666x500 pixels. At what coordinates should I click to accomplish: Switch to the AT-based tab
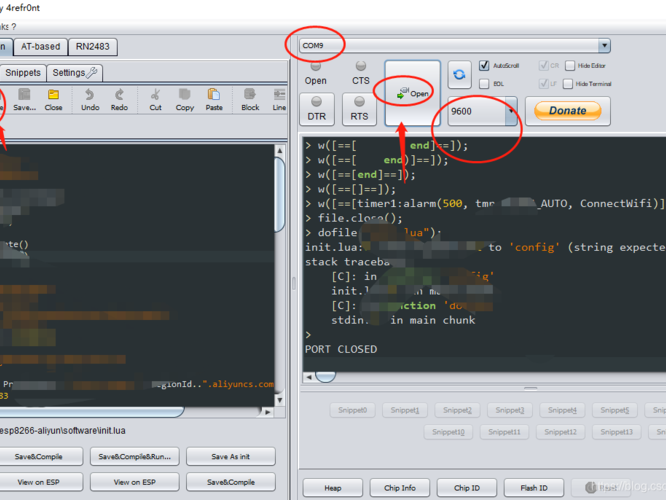tap(40, 46)
